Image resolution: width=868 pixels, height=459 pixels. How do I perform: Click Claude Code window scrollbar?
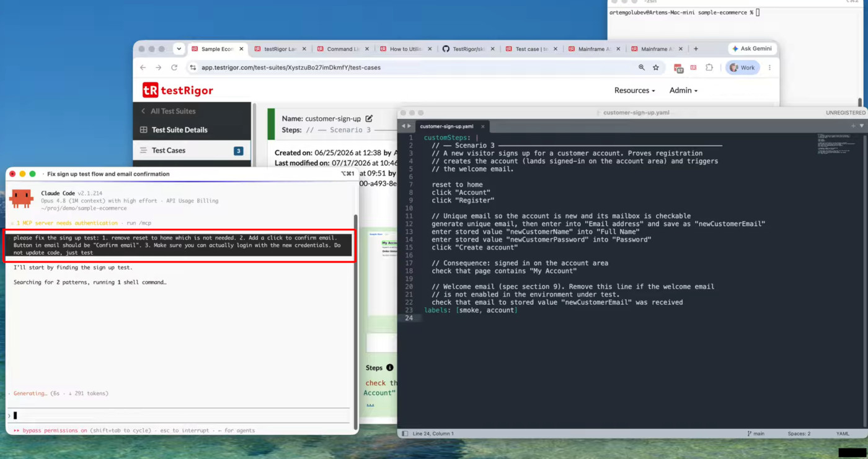coord(355,322)
